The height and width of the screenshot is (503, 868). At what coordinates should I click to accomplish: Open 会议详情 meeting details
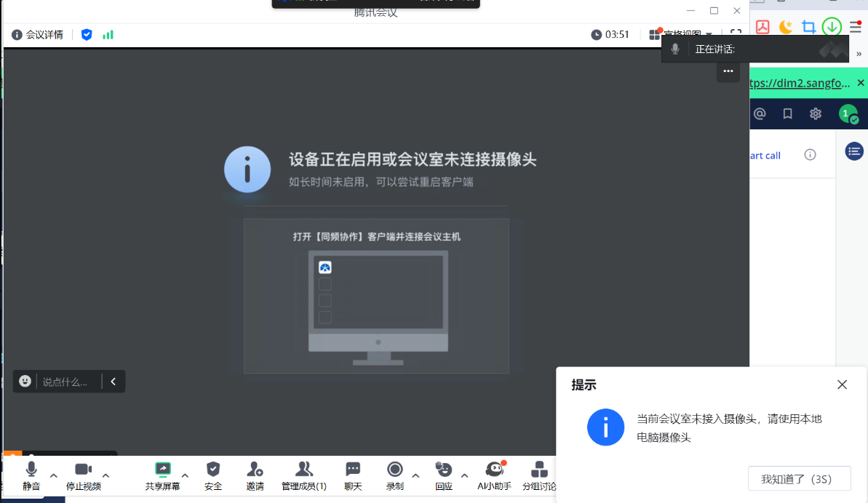(x=38, y=34)
